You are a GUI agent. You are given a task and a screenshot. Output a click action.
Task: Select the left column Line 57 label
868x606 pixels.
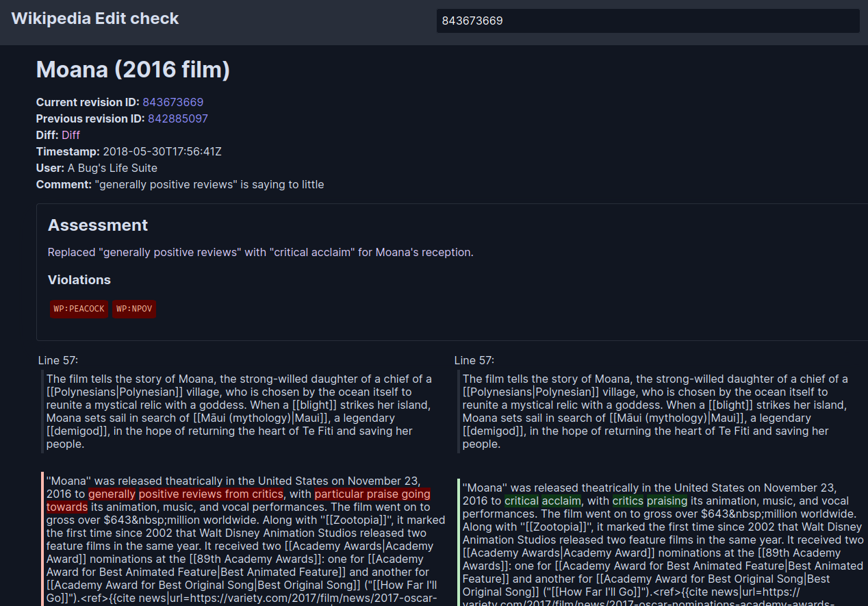[x=58, y=360]
